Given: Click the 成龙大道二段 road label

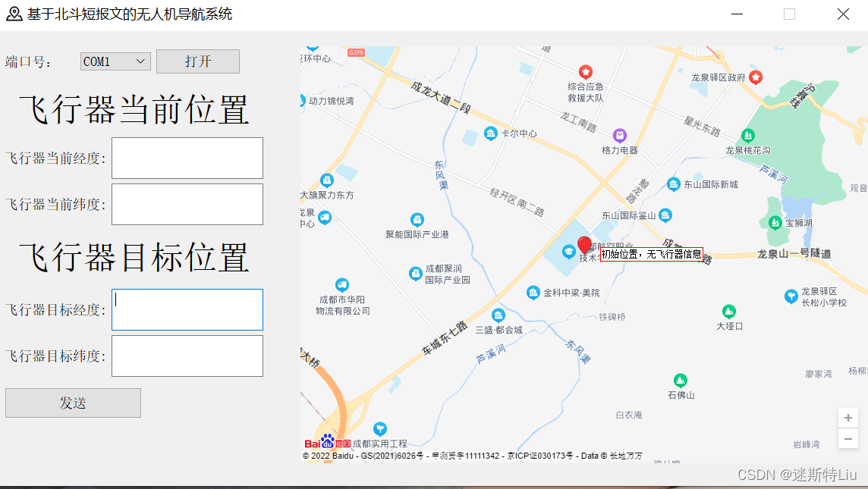Looking at the screenshot, I should click(x=441, y=97).
